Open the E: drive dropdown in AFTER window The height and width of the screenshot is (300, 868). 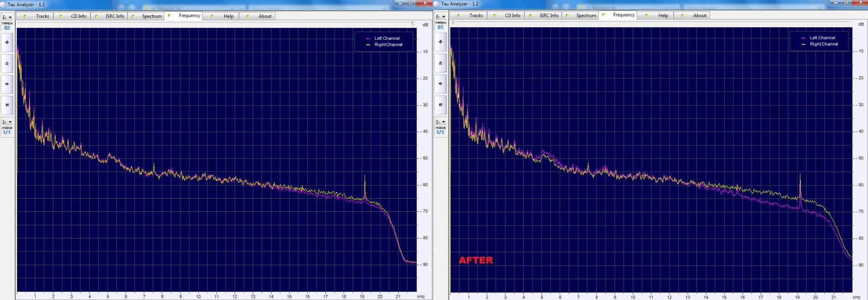tap(441, 17)
